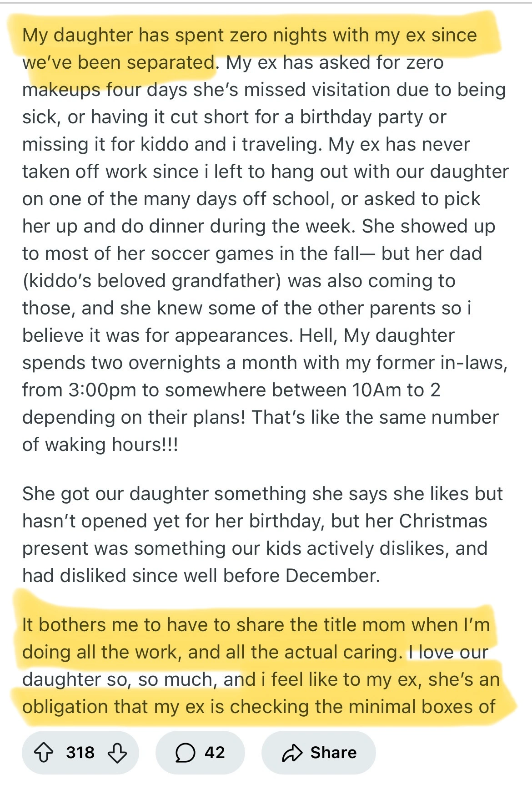Click the "from 3:00pm to somewhere" line
Viewport: 532px width, 800px height.
pyautogui.click(x=231, y=390)
